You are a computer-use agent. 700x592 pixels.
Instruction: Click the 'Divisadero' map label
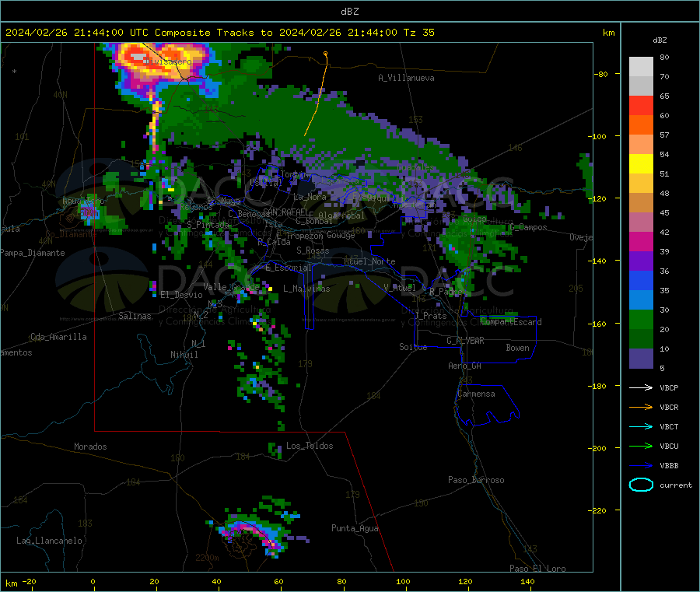click(169, 61)
